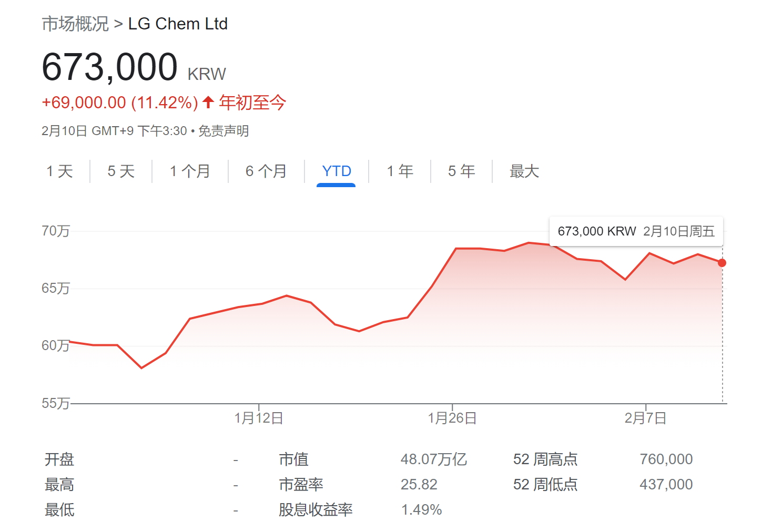Click the 673,000 KRW chart tooltip
This screenshot has height=532, width=762.
pyautogui.click(x=636, y=231)
